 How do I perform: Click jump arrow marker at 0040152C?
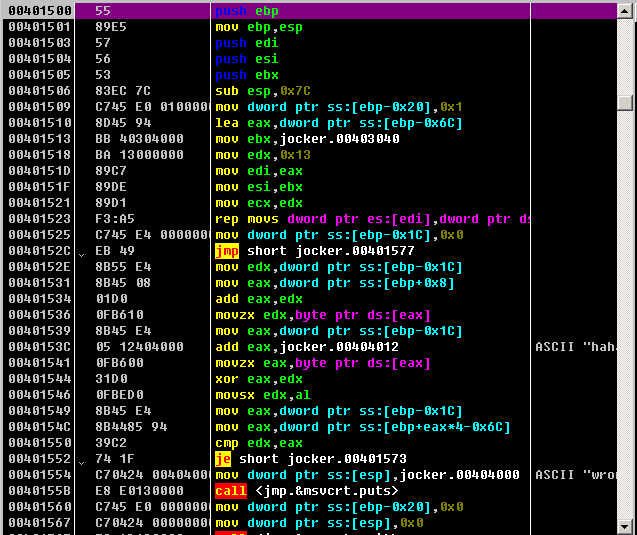(x=82, y=255)
